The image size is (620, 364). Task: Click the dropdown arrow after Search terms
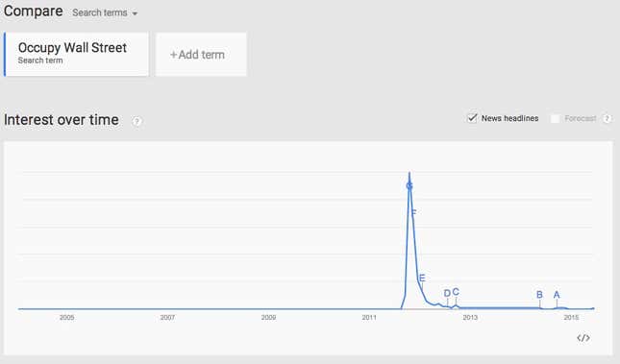coord(135,13)
